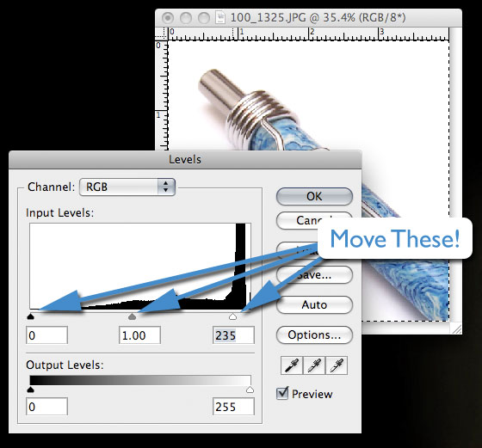The image size is (482, 448).
Task: Click the highlight input field showing 235
Action: pyautogui.click(x=233, y=335)
